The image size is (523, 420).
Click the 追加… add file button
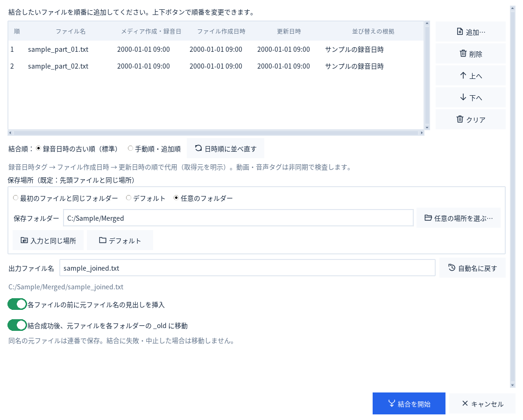pos(470,32)
